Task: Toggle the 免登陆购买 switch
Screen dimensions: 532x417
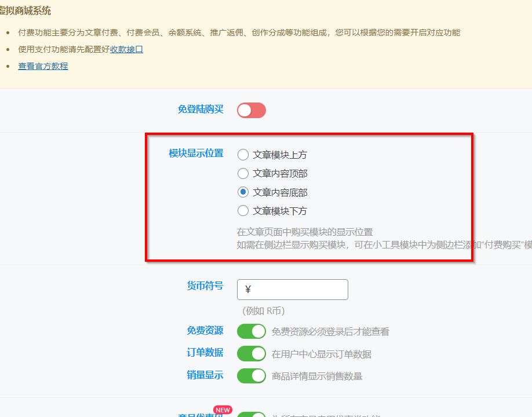Action: click(251, 110)
